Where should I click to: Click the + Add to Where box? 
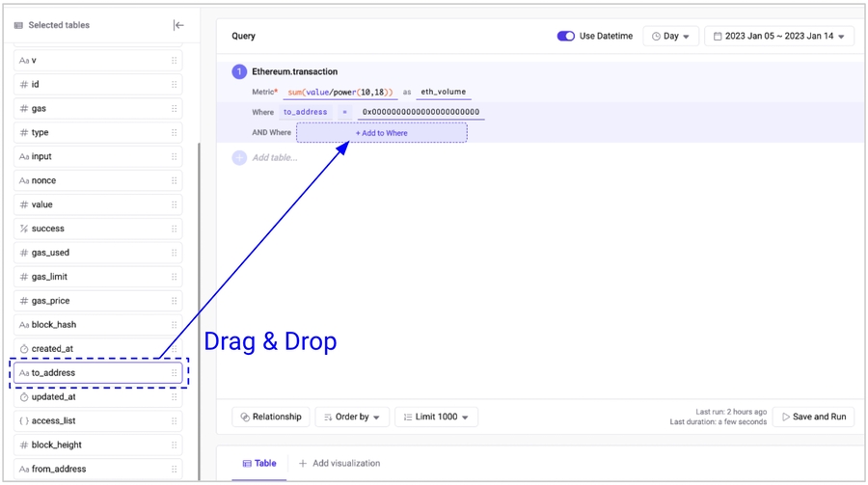pyautogui.click(x=381, y=133)
